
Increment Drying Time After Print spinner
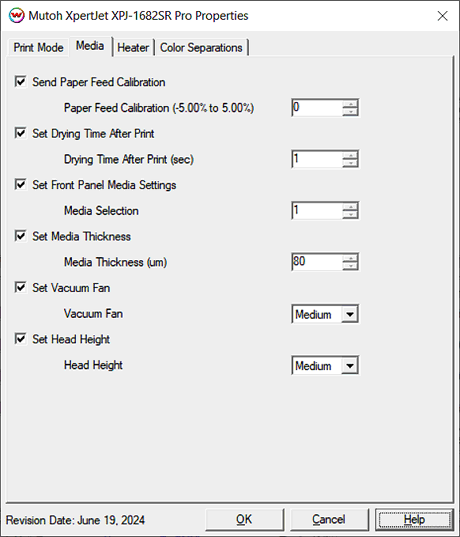pos(350,155)
